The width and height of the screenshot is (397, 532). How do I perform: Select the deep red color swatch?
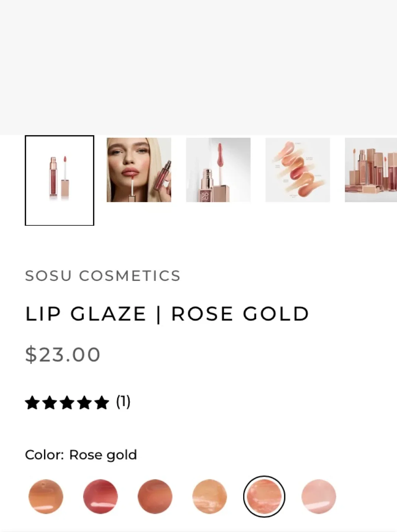(x=101, y=497)
